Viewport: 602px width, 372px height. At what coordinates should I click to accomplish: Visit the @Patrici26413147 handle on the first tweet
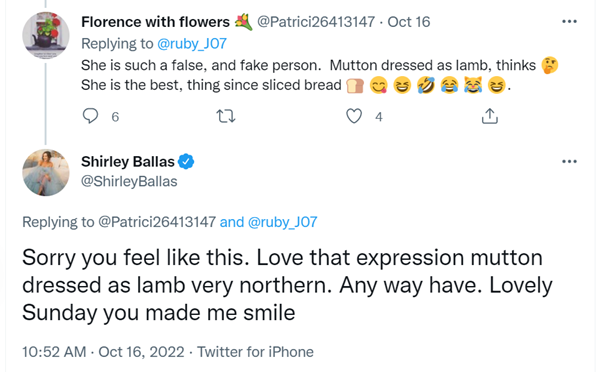tap(316, 22)
